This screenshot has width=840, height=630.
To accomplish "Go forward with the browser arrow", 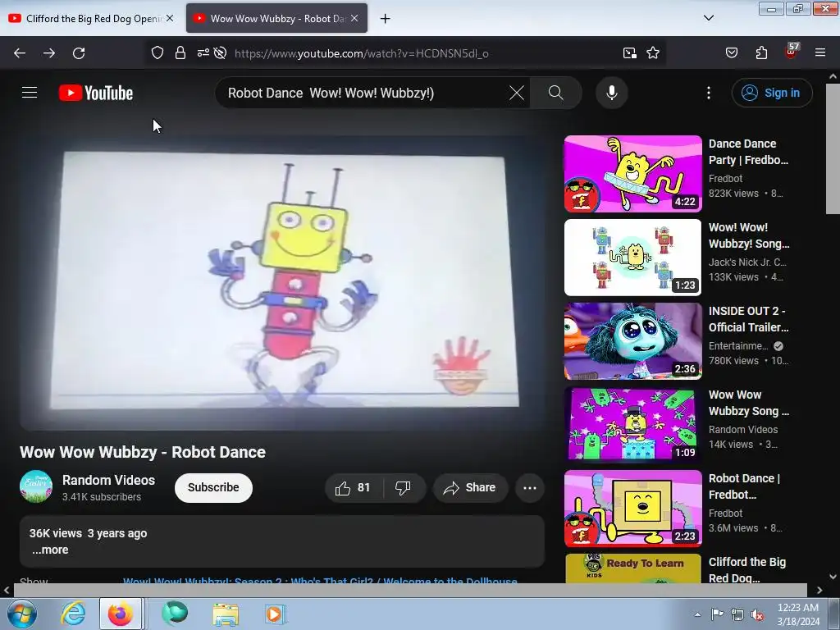I will 49,53.
